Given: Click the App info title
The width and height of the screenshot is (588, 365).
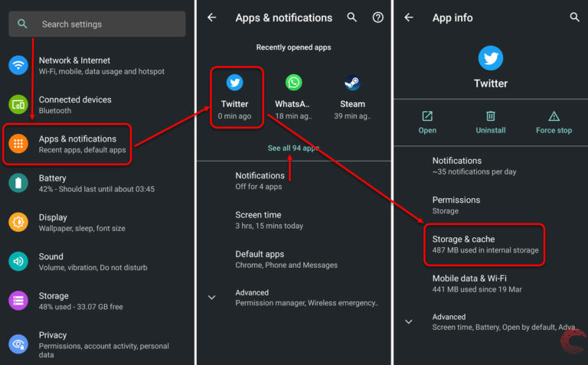Looking at the screenshot, I should (452, 18).
